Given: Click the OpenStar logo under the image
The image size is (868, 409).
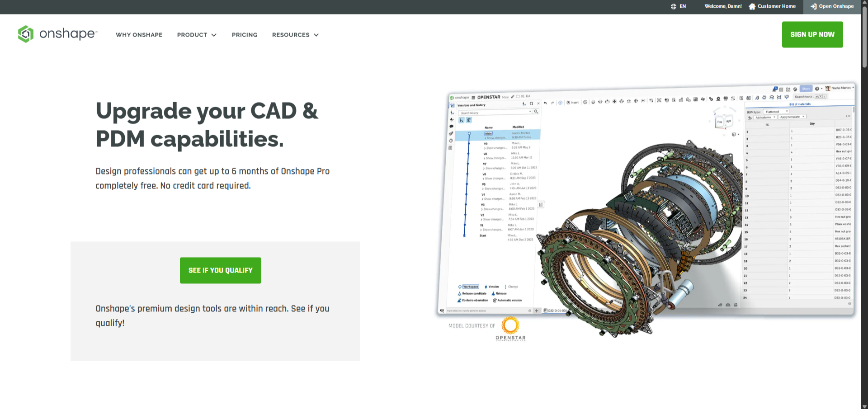Looking at the screenshot, I should click(x=510, y=329).
